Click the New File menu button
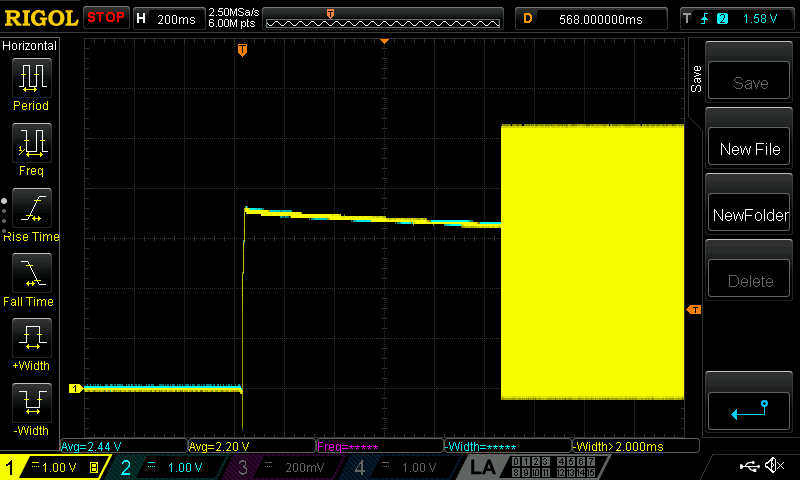Screen dimensions: 800x480 click(750, 149)
